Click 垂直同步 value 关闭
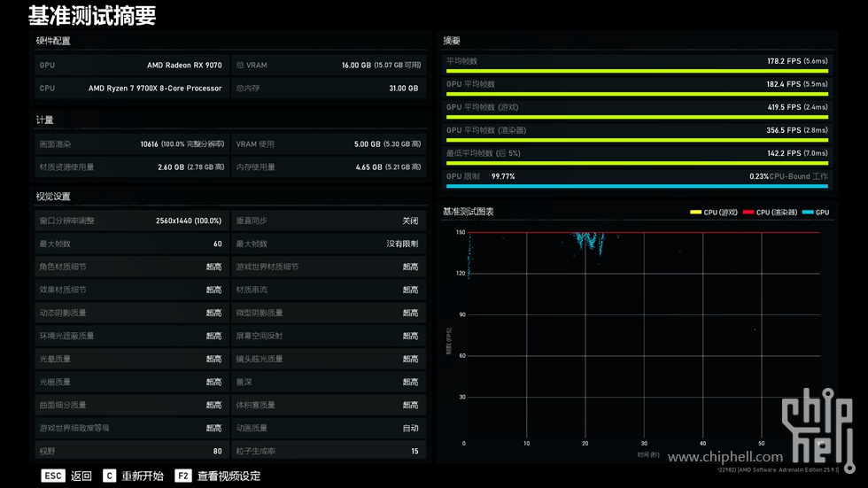Image resolution: width=868 pixels, height=488 pixels. (x=410, y=221)
